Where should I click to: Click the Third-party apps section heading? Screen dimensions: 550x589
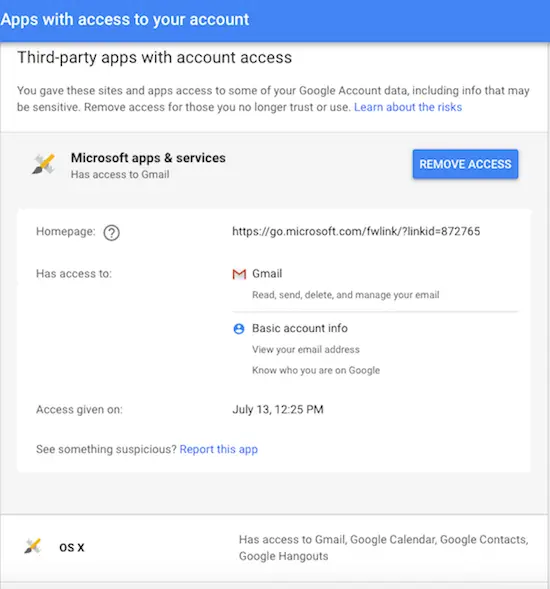[154, 58]
